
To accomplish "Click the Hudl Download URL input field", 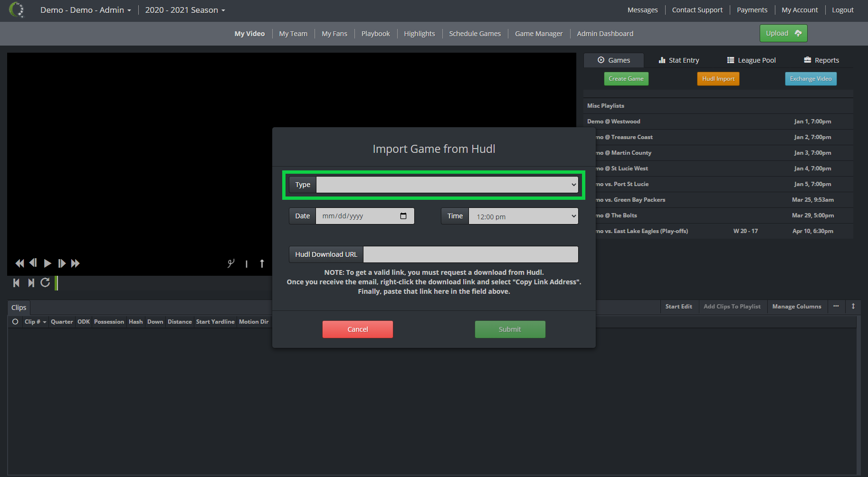I will tap(471, 254).
